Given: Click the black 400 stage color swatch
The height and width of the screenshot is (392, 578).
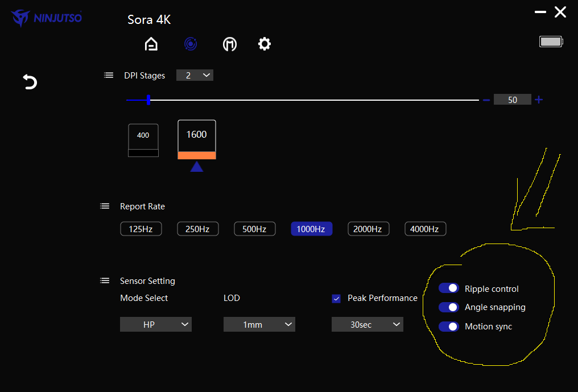Looking at the screenshot, I should point(143,153).
